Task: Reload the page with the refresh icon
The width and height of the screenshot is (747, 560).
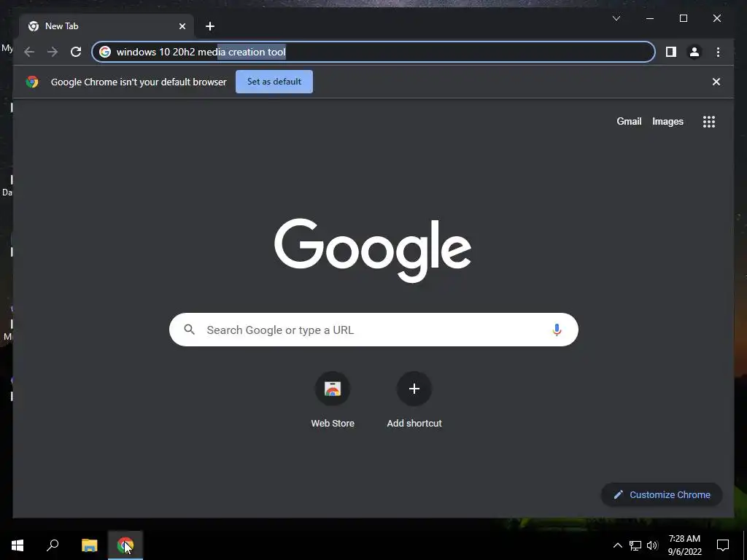Action: click(76, 52)
